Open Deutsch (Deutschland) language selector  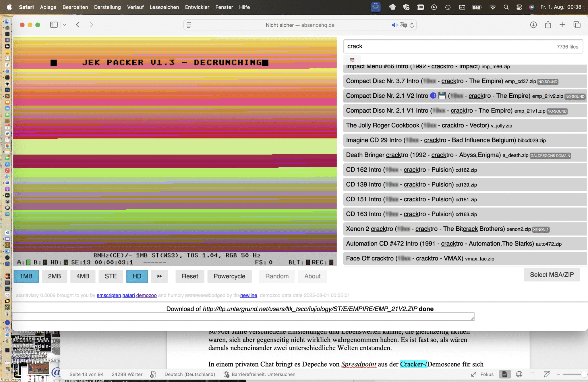(x=189, y=374)
